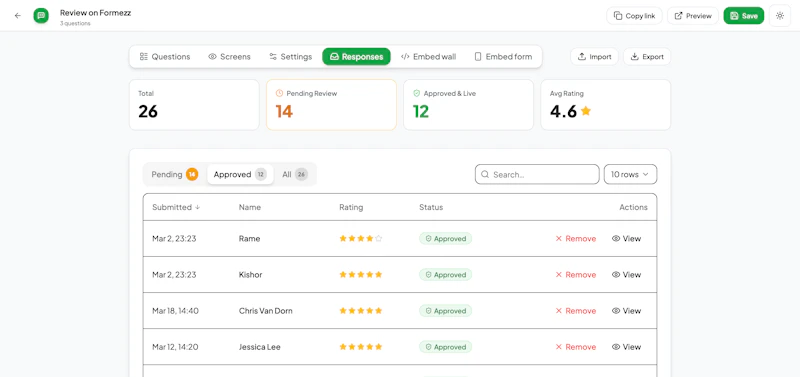Image resolution: width=800 pixels, height=377 pixels.
Task: Filter by Pending responses tab
Action: [x=174, y=174]
